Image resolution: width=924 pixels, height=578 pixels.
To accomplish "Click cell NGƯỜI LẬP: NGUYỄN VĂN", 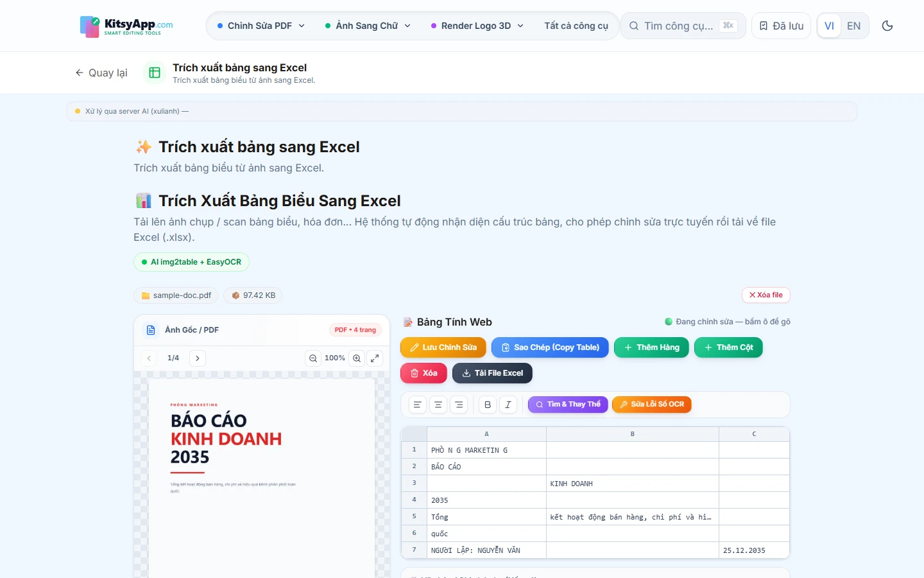I will tap(486, 550).
